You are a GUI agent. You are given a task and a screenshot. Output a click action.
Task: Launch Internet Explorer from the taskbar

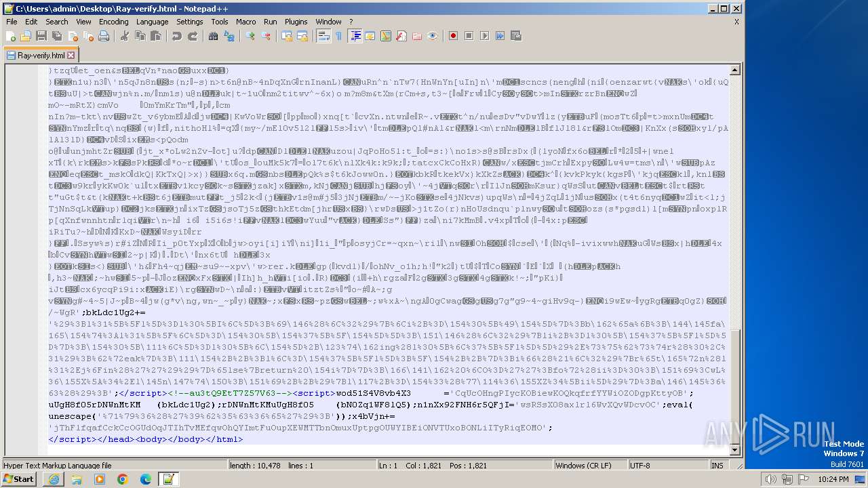(x=54, y=479)
